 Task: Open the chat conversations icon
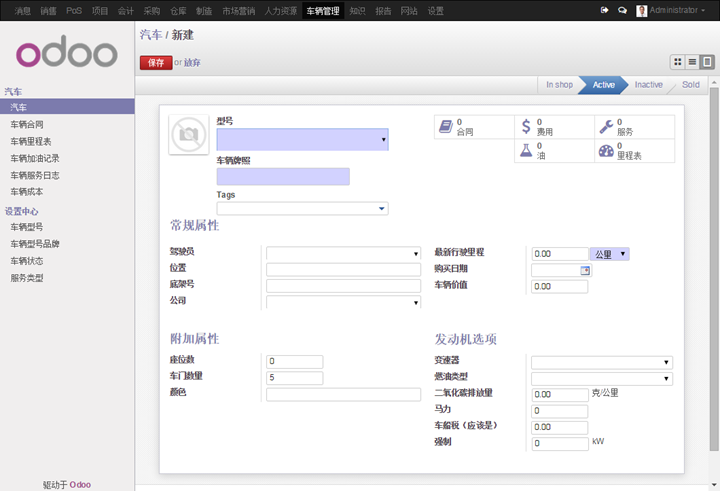(x=622, y=10)
